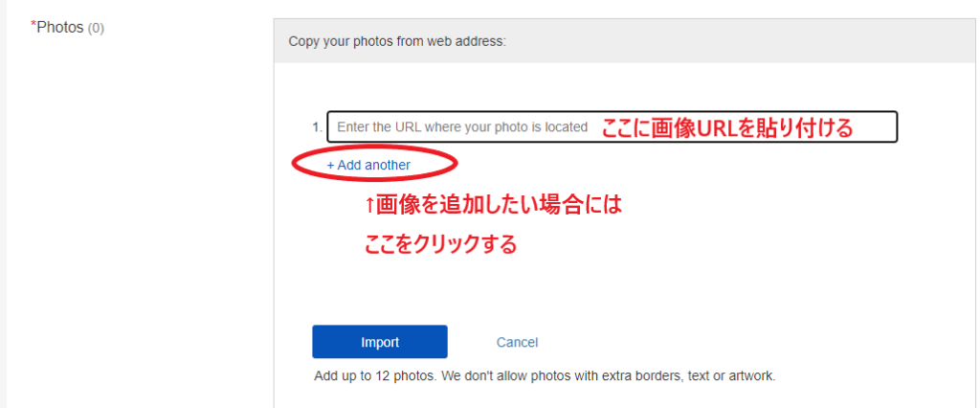Click the '1.' number beside the URL field

(x=317, y=127)
